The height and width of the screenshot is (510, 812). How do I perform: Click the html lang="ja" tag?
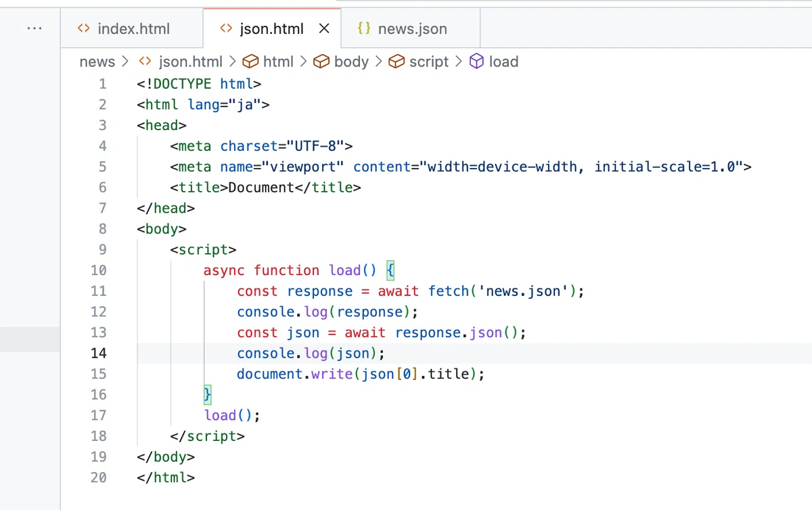(203, 104)
